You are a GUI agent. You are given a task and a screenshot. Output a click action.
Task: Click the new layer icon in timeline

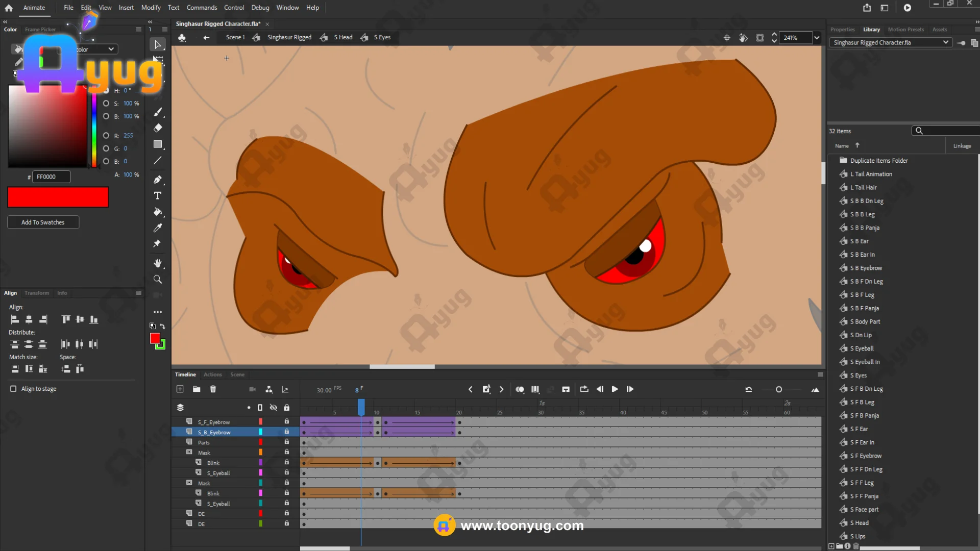(180, 389)
